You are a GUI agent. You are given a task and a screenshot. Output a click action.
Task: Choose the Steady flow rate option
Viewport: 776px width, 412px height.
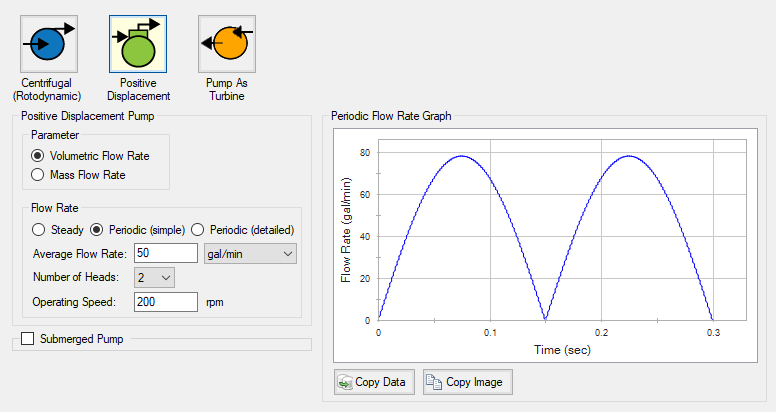[x=38, y=228]
